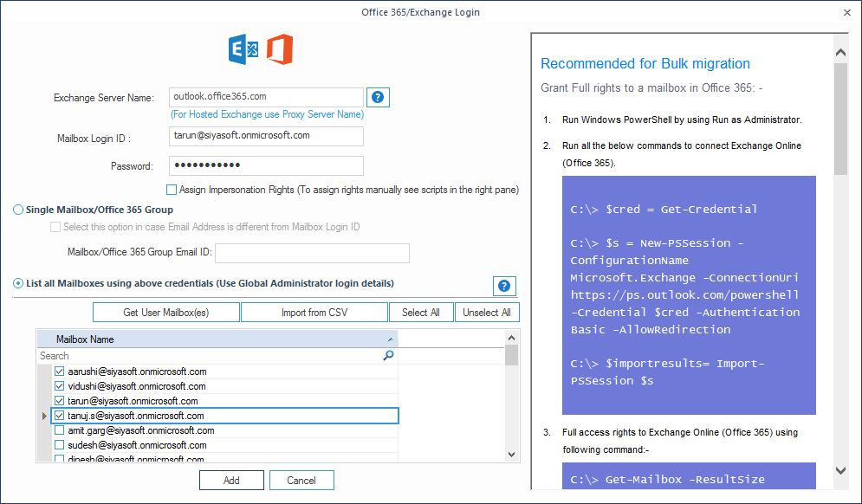Click mailbox list scroll up arrow
This screenshot has height=504, width=862.
(x=512, y=338)
